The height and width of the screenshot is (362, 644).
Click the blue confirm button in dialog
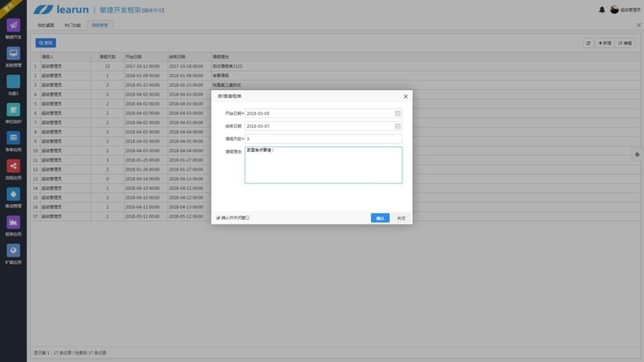(x=380, y=218)
